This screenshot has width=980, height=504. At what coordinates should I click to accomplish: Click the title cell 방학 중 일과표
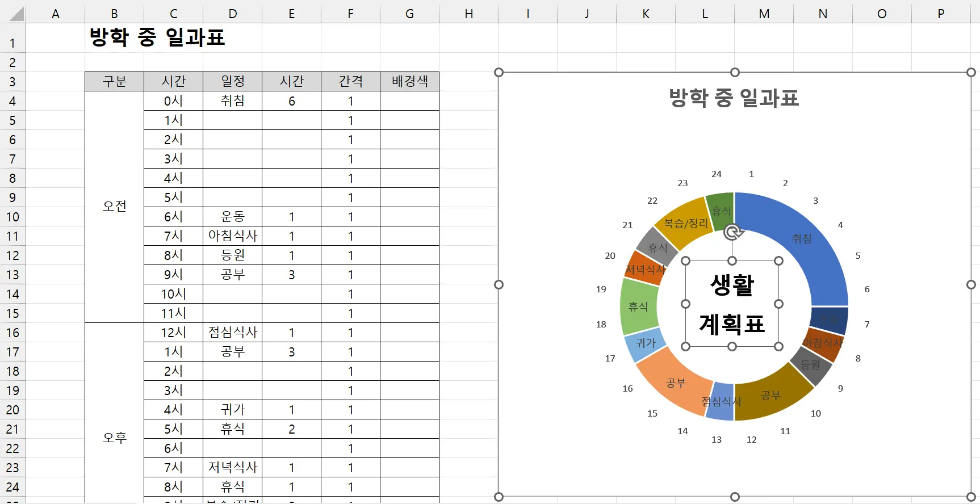[157, 37]
